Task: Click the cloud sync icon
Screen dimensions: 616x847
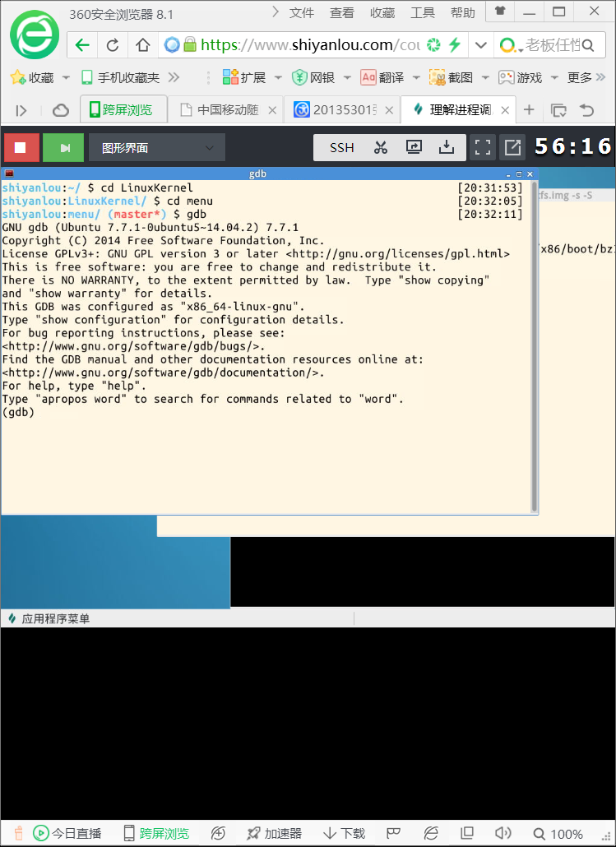Action: [x=61, y=111]
